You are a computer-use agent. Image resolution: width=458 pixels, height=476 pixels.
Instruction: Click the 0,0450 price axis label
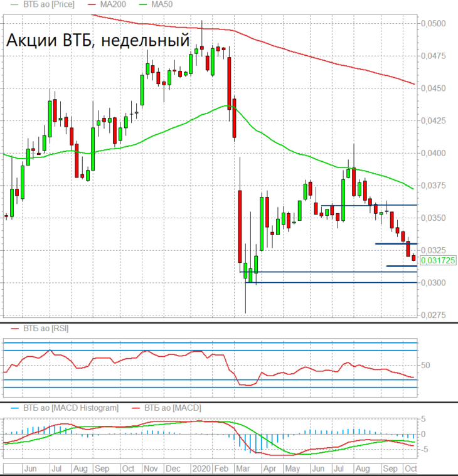[x=434, y=88]
